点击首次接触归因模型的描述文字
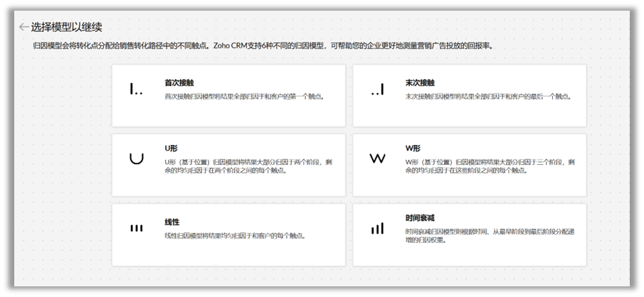This screenshot has height=297, width=644. (244, 96)
